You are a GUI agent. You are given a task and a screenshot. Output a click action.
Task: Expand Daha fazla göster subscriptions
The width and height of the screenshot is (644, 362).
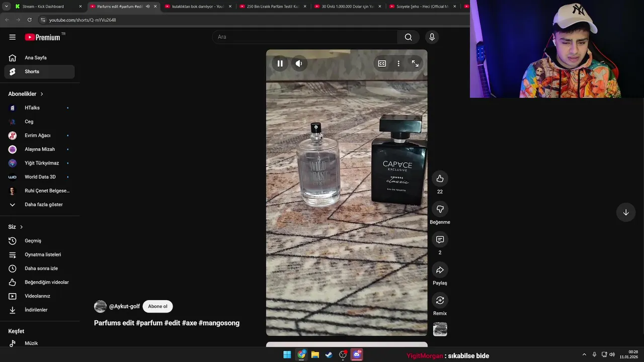(x=39, y=205)
